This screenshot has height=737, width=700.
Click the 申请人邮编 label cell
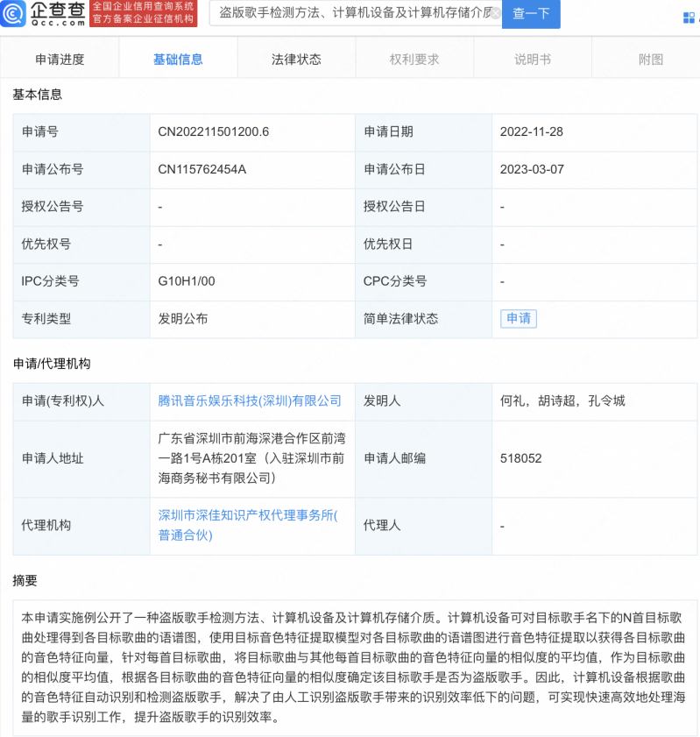[x=423, y=458]
